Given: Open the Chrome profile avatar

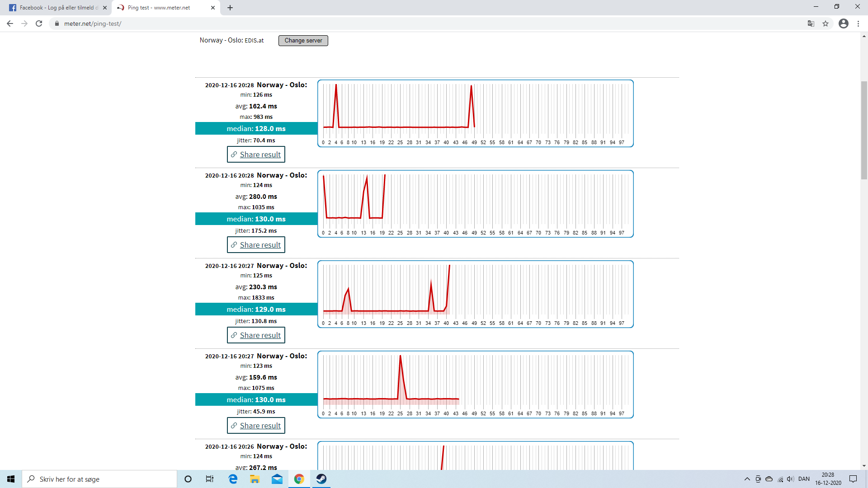Looking at the screenshot, I should point(844,23).
